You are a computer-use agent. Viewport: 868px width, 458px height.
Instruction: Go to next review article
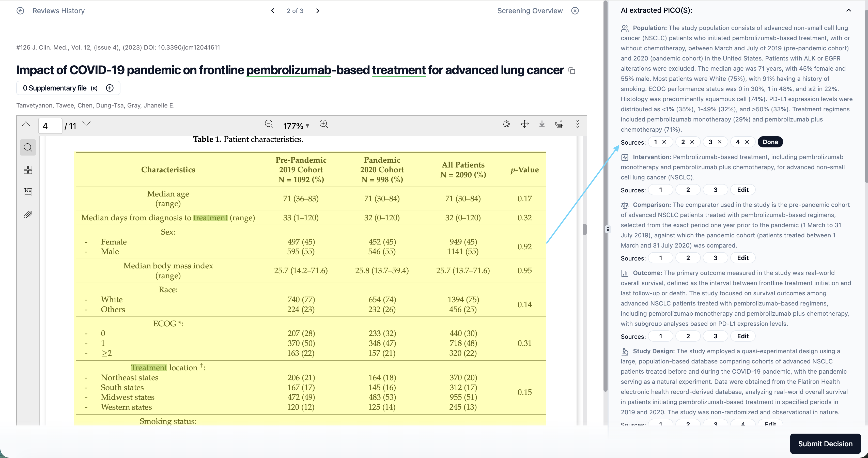318,11
